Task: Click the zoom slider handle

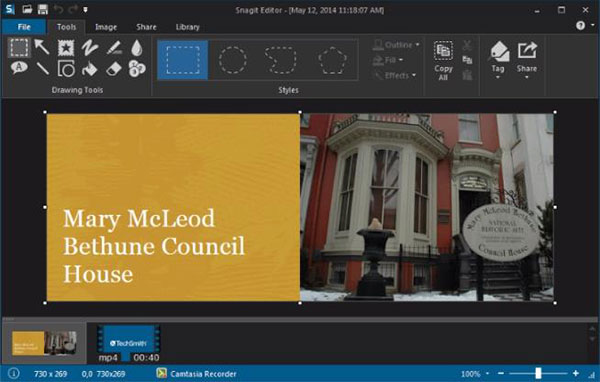Action: [538, 373]
